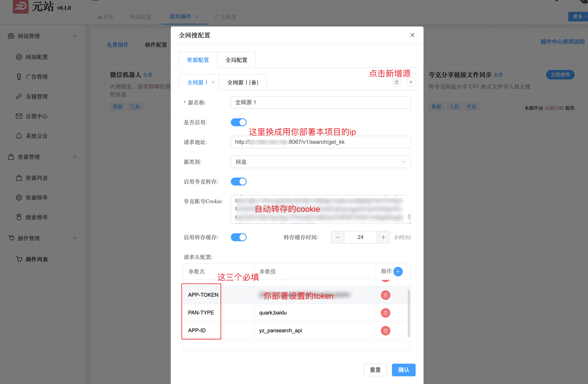This screenshot has width=588, height=384.
Task: Toggle the 是否启用 switch
Action: pos(238,122)
